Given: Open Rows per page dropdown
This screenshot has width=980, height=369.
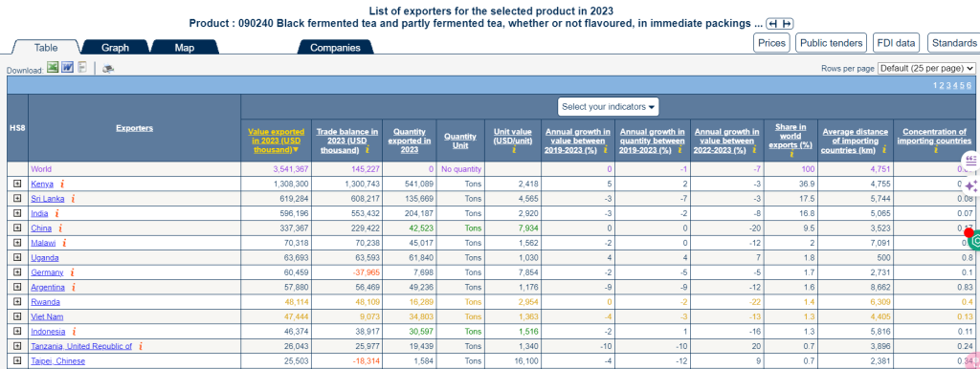Looking at the screenshot, I should pos(926,68).
